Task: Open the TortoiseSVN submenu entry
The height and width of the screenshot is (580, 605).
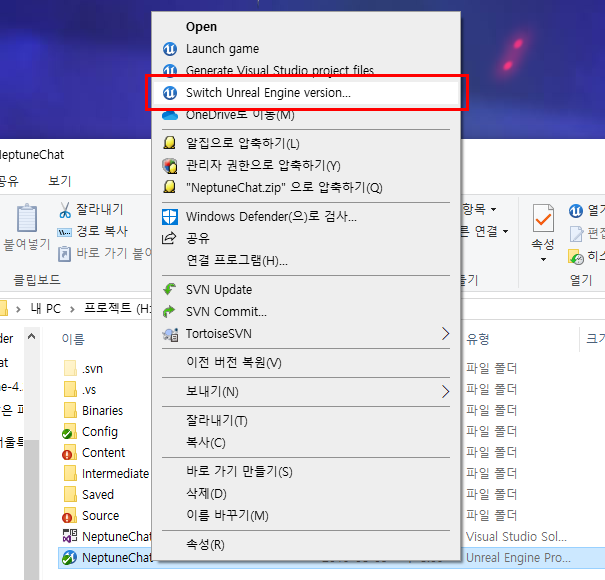Action: [x=219, y=333]
